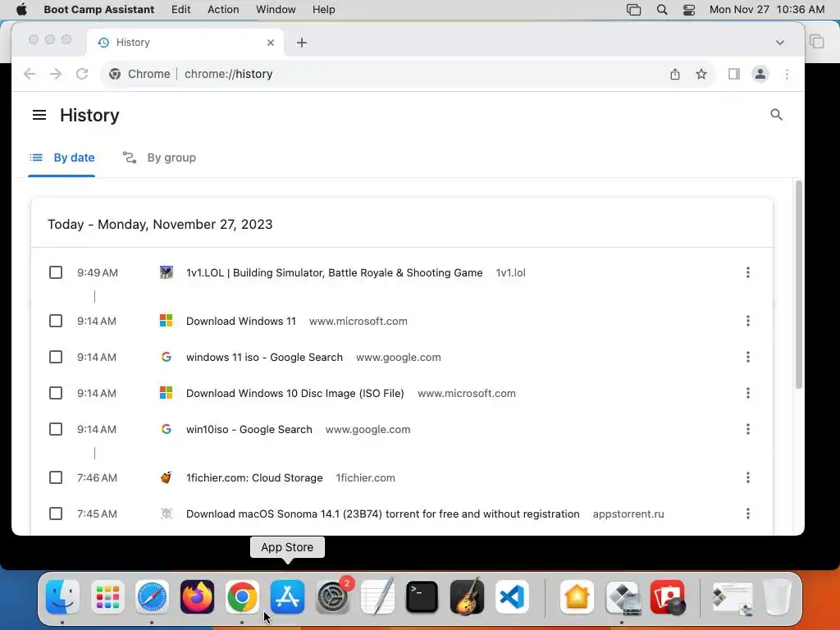Launch Visual Studio Code from the Dock
The image size is (840, 630).
coord(512,597)
